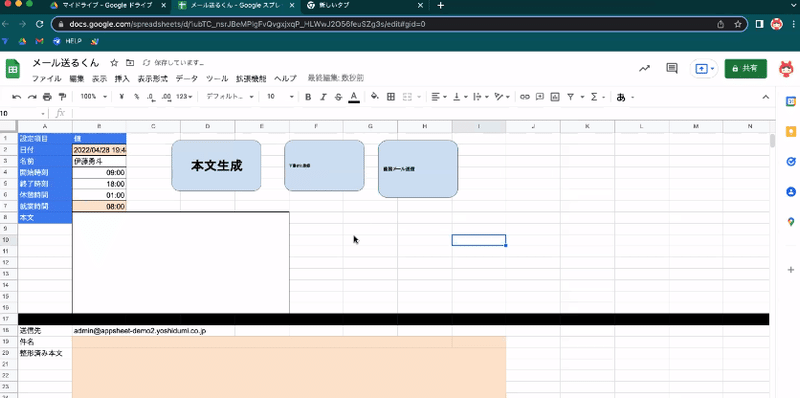The image size is (800, 398).
Task: Open Google Maps side panel
Action: pyautogui.click(x=791, y=222)
